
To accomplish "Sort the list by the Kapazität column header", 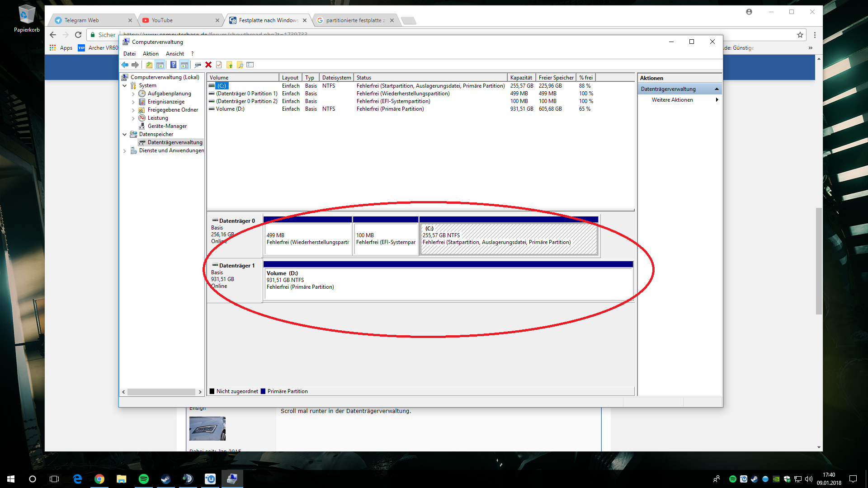I will coord(521,78).
